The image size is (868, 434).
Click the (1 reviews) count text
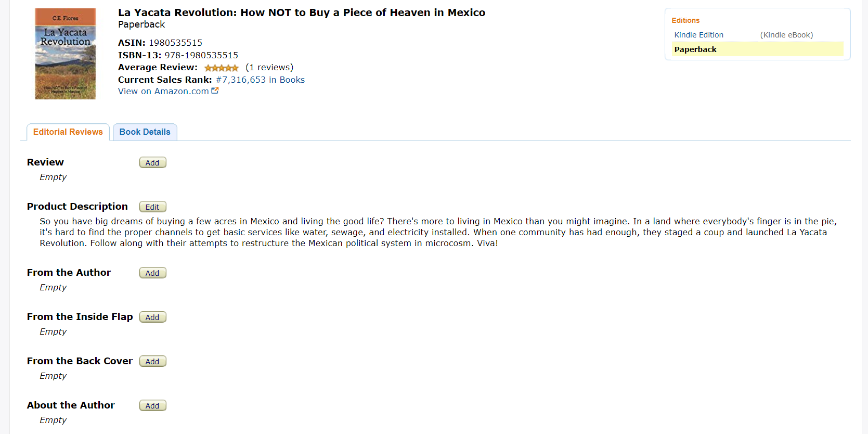pyautogui.click(x=269, y=67)
